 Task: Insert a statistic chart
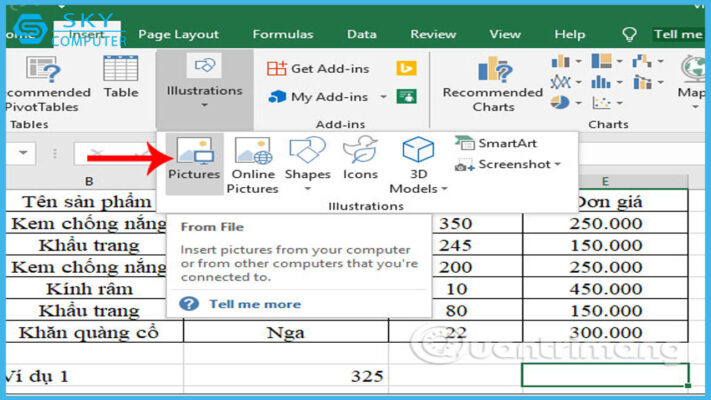click(606, 82)
